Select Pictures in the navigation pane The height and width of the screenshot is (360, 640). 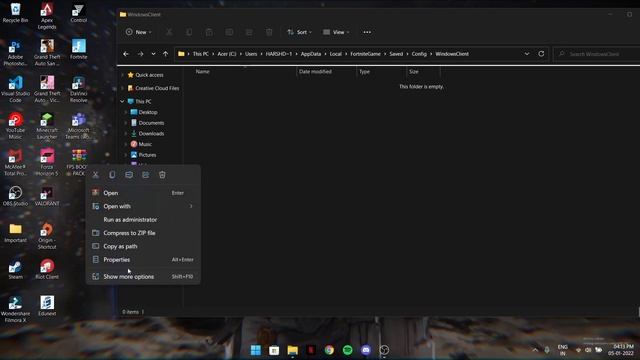pos(147,155)
